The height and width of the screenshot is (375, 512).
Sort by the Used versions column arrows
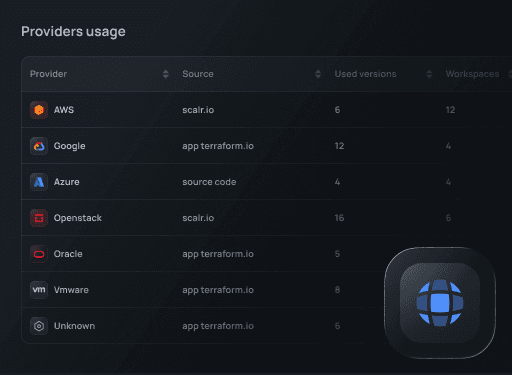click(429, 74)
